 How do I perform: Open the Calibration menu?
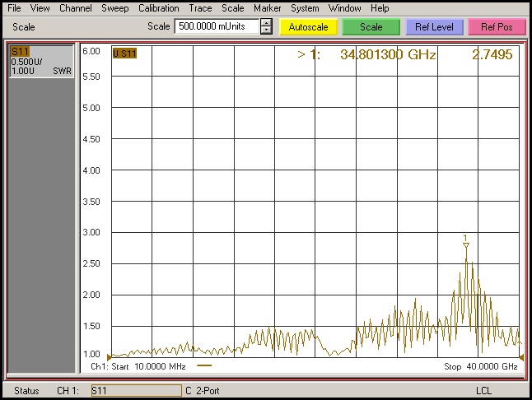pos(159,8)
